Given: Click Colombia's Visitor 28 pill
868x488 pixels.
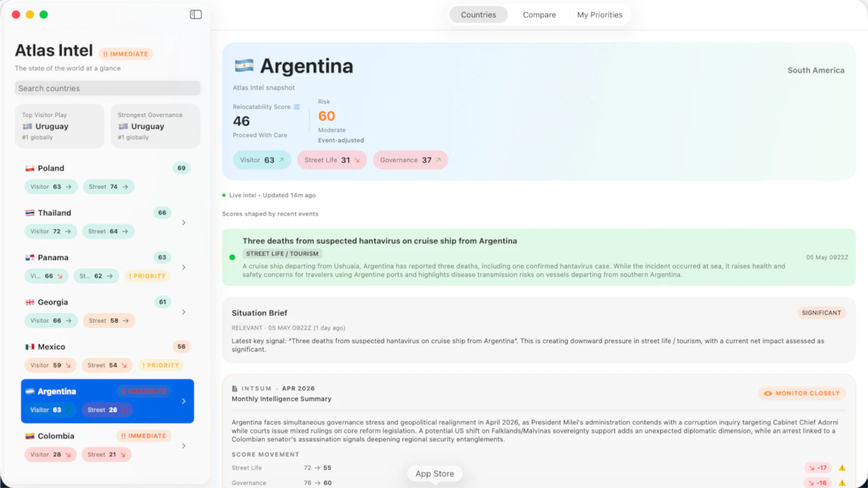Looking at the screenshot, I should tap(50, 454).
